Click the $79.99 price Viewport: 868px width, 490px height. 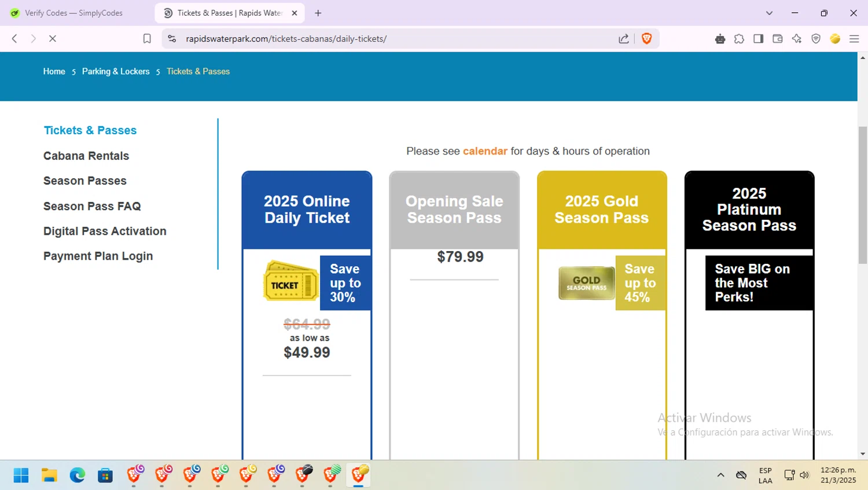tap(460, 257)
